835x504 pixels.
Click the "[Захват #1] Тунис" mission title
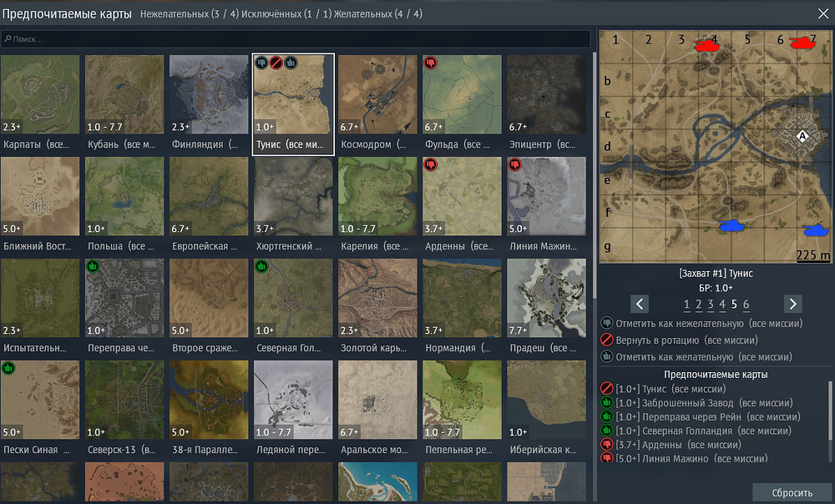pyautogui.click(x=716, y=273)
